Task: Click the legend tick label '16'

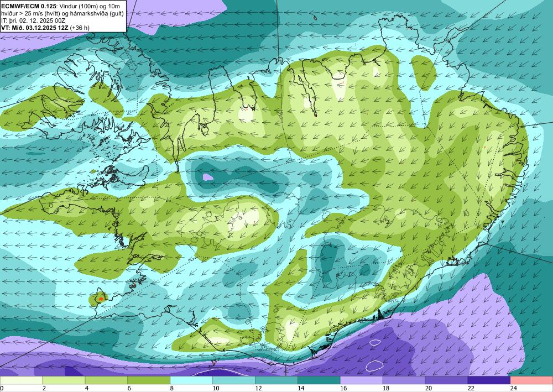Action: (x=343, y=388)
